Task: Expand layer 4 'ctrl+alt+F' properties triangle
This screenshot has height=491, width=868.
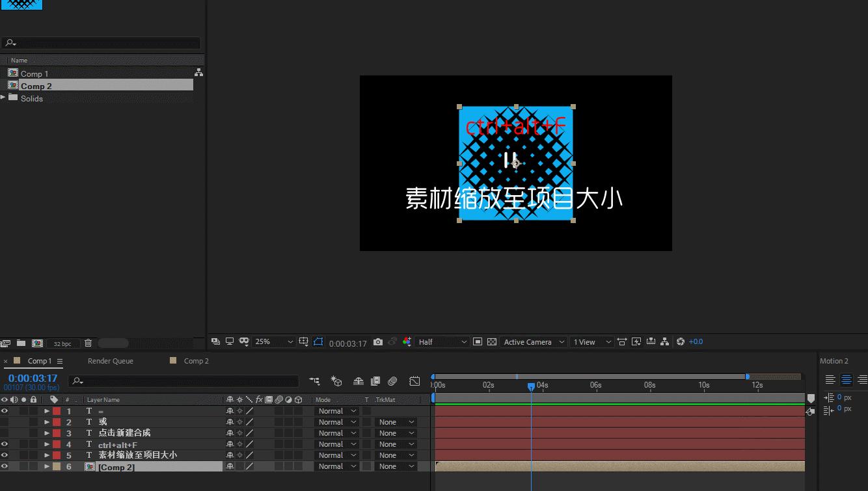Action: (x=47, y=444)
